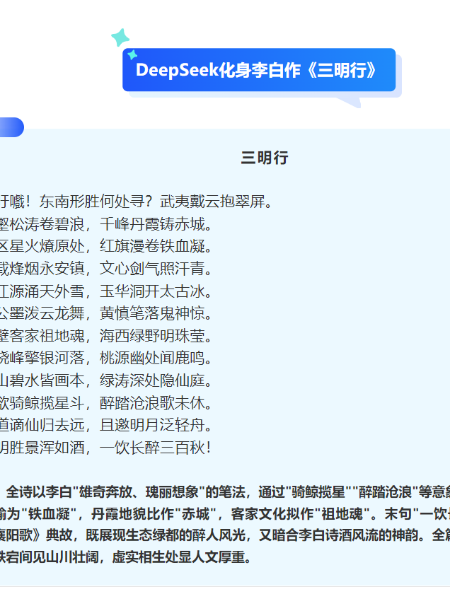Viewport: 450px width, 594px height.
Task: Click the verse 红旗漫卷铁血凝
Action: tap(156, 246)
